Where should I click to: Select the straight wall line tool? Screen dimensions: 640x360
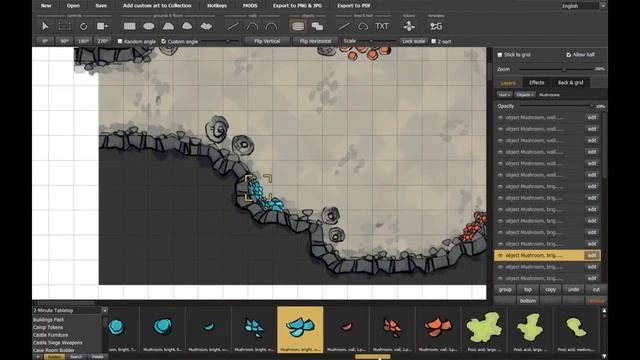[x=233, y=26]
